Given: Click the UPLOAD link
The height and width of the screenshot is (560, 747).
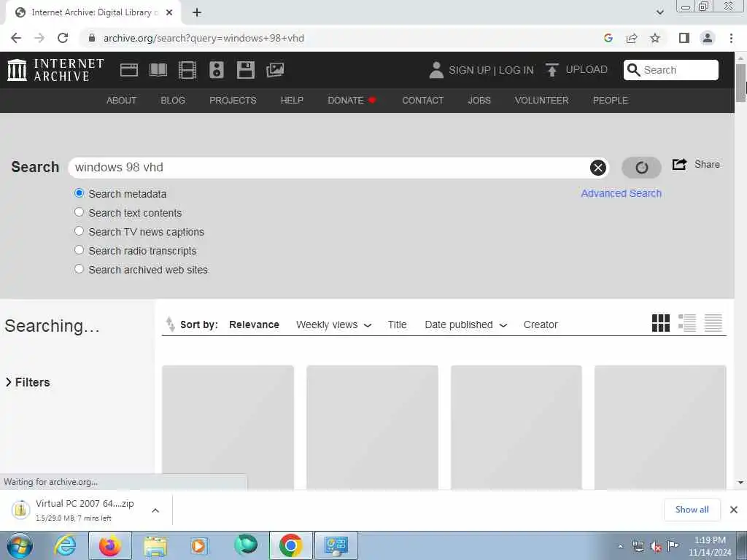Looking at the screenshot, I should pyautogui.click(x=587, y=69).
